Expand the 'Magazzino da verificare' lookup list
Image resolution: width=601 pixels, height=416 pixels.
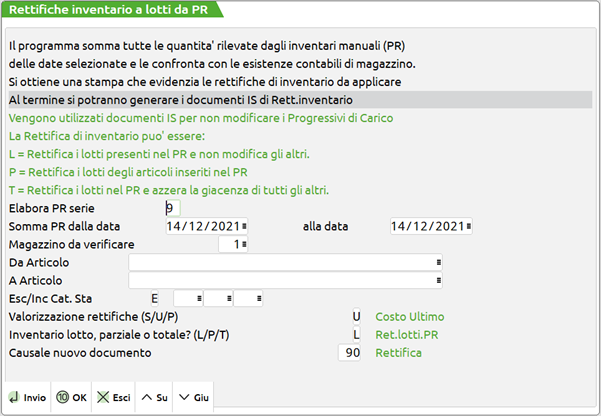(245, 244)
